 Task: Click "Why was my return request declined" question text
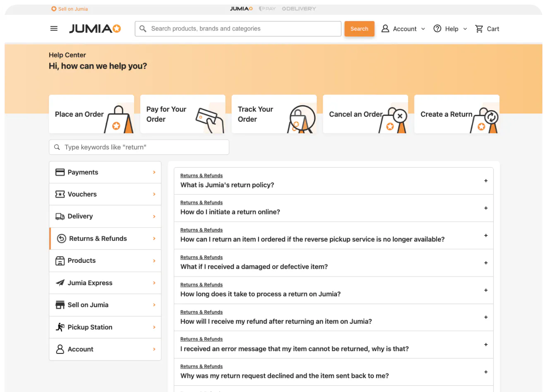(285, 376)
